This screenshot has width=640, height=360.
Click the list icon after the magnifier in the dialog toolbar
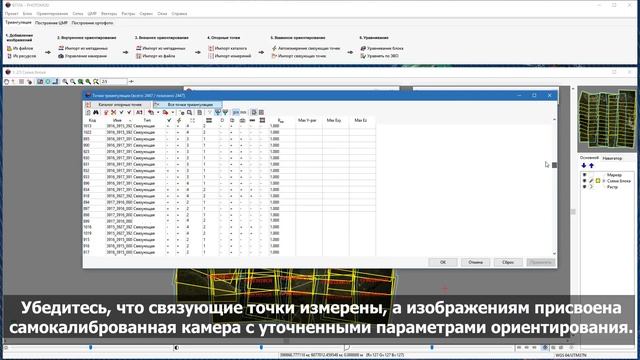point(200,112)
